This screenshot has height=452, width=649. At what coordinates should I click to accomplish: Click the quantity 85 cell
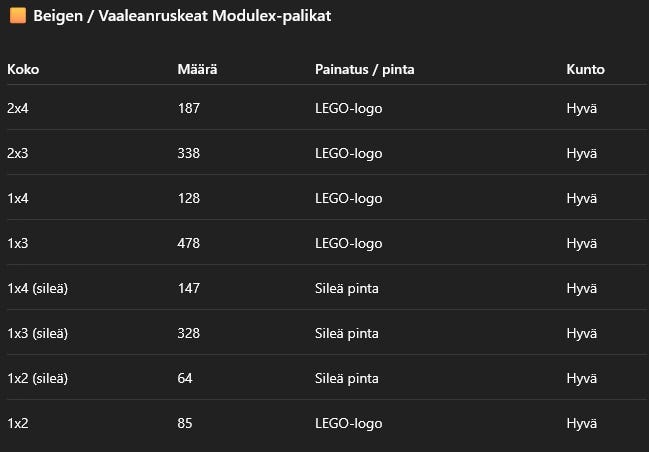pyautogui.click(x=185, y=423)
